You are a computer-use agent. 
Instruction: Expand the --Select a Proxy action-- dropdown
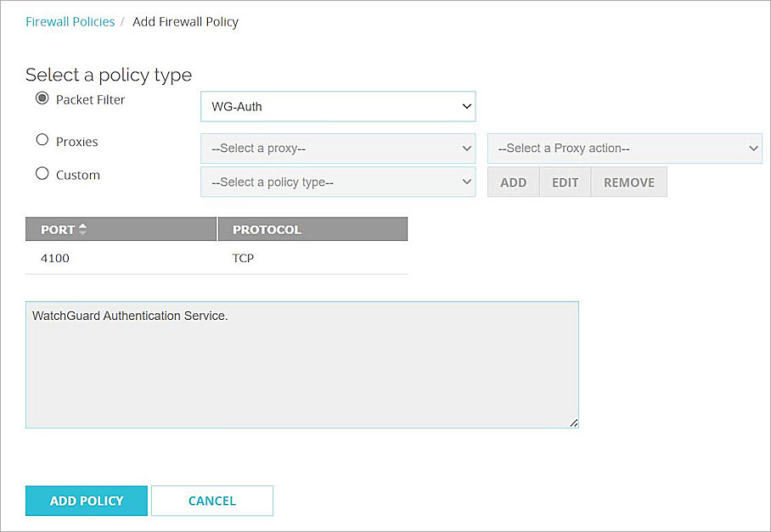624,148
